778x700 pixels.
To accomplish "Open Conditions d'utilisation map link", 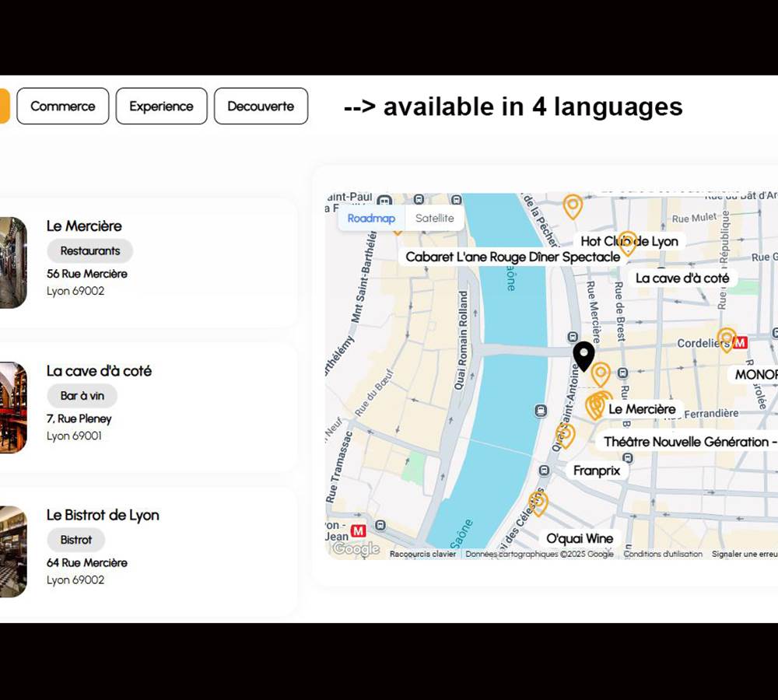I will tap(662, 555).
